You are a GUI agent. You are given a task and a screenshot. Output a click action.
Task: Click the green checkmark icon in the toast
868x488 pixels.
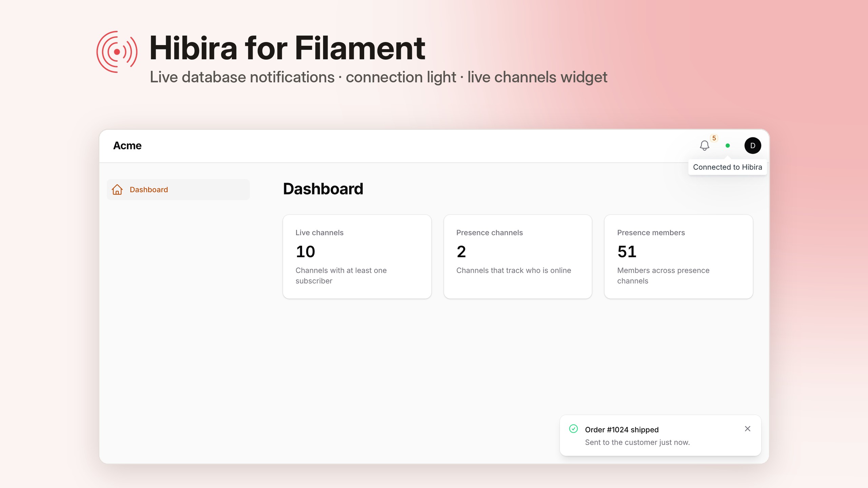573,429
